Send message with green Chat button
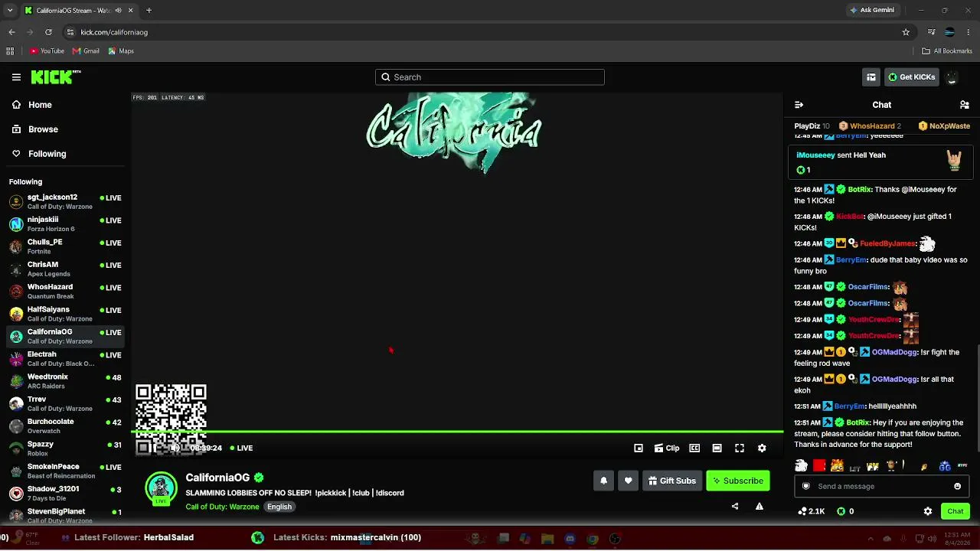This screenshot has height=551, width=980. (955, 511)
